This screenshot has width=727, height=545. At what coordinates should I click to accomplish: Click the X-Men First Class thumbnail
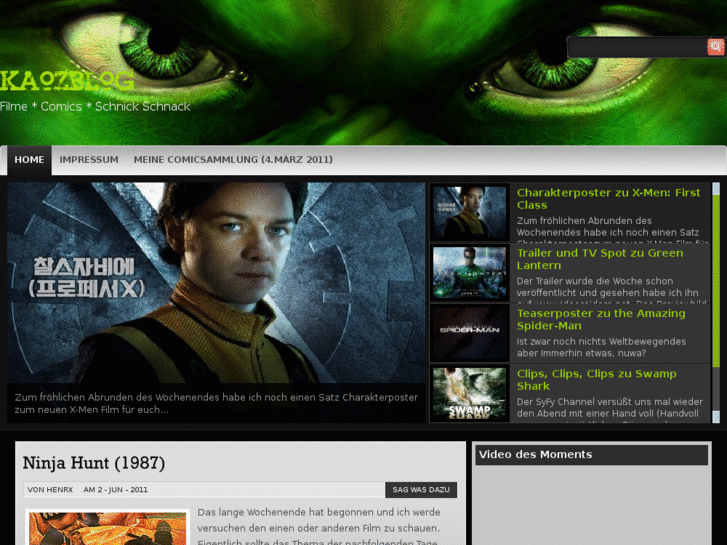(x=469, y=213)
